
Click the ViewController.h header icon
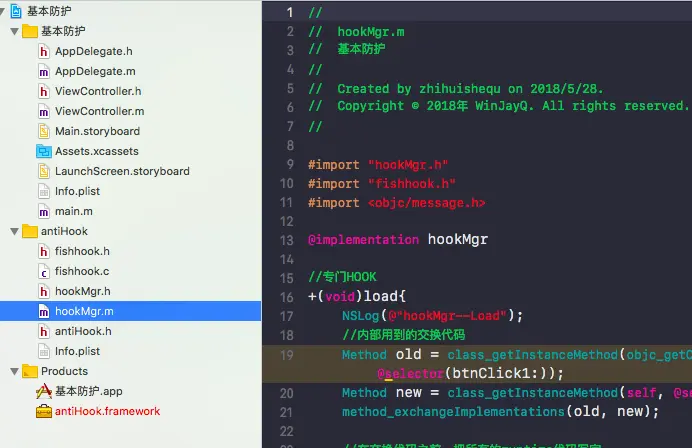[x=44, y=91]
